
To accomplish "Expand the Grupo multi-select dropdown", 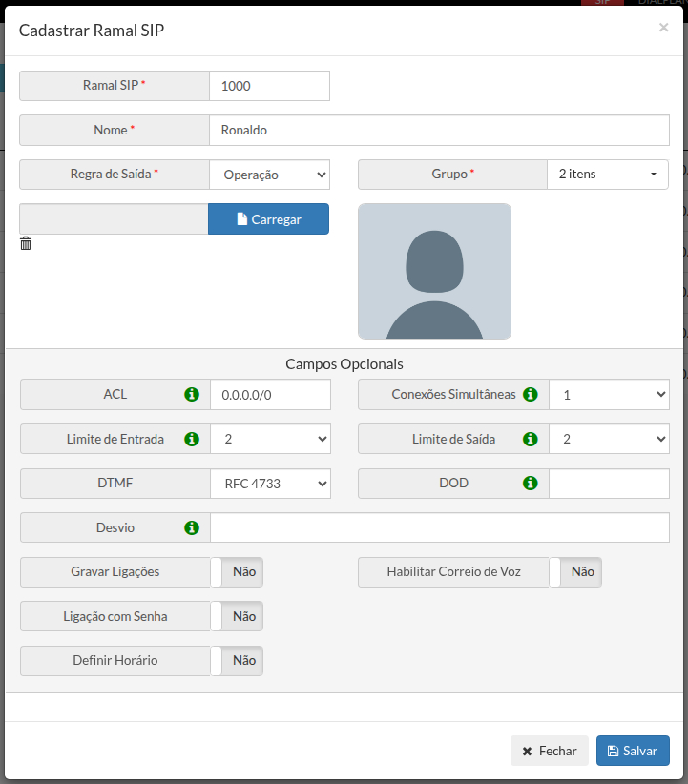I will point(608,175).
